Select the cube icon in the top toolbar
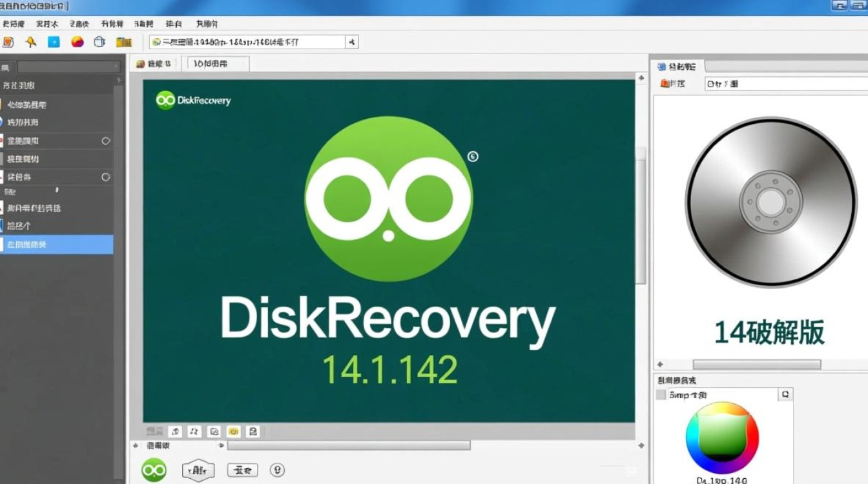The width and height of the screenshot is (868, 484). (x=98, y=41)
